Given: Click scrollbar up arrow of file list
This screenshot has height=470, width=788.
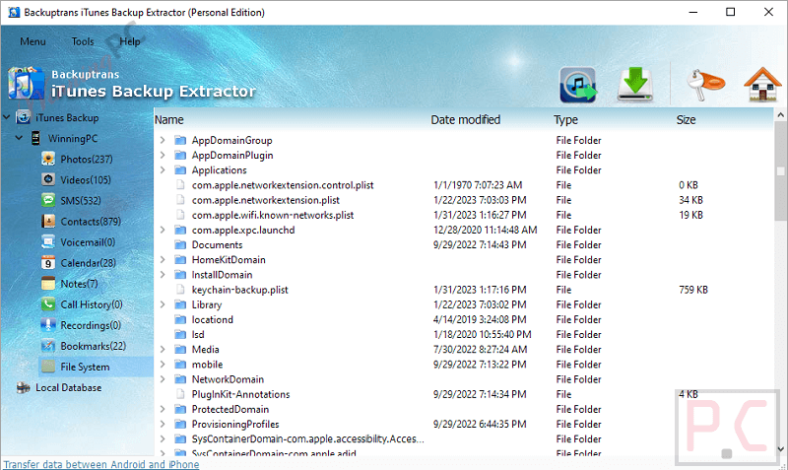Looking at the screenshot, I should (x=780, y=115).
